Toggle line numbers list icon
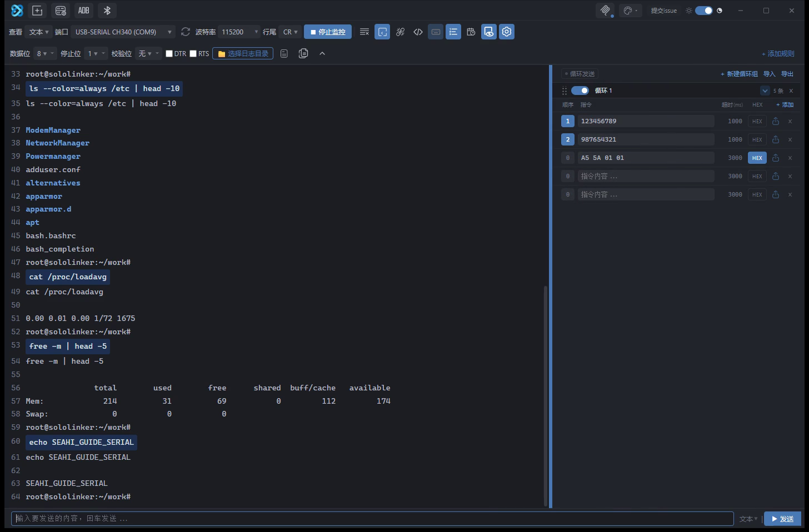Image resolution: width=809 pixels, height=532 pixels. (453, 32)
